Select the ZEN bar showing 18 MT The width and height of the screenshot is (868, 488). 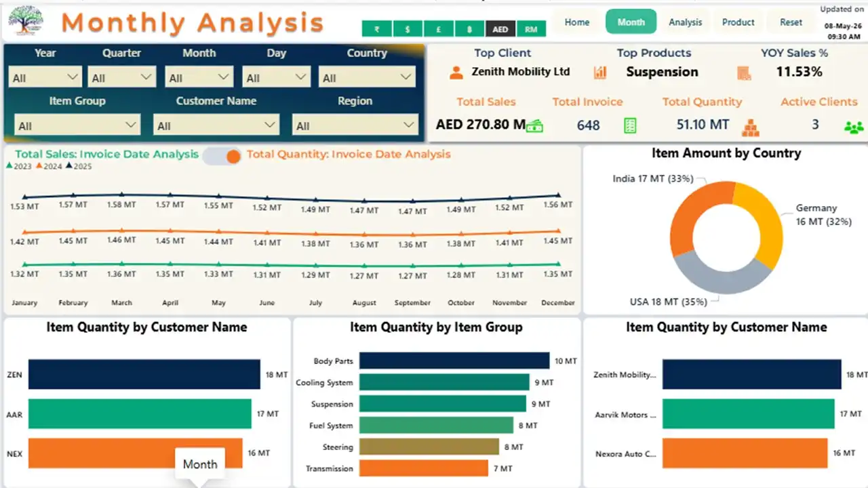click(x=144, y=374)
